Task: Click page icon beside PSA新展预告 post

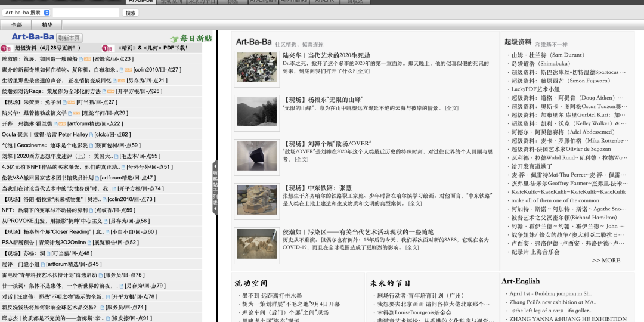Action: click(x=89, y=243)
